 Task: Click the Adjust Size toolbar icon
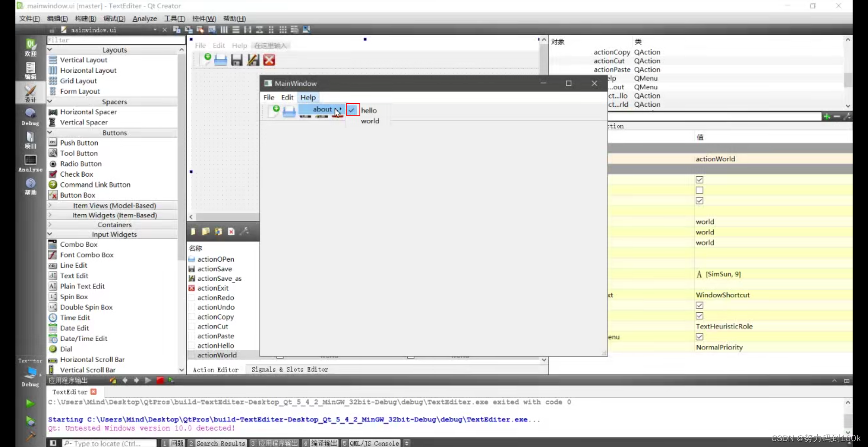pyautogui.click(x=307, y=29)
